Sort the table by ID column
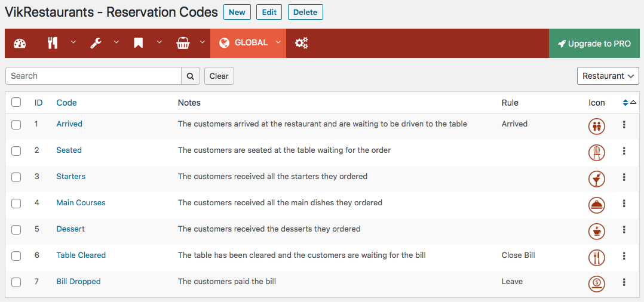The image size is (644, 302). pos(39,103)
